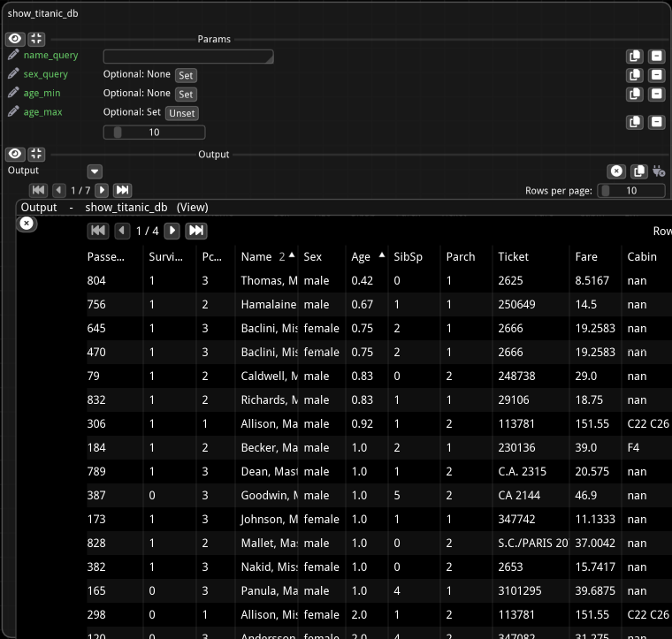Click the minus button on sex_query row

[656, 75]
